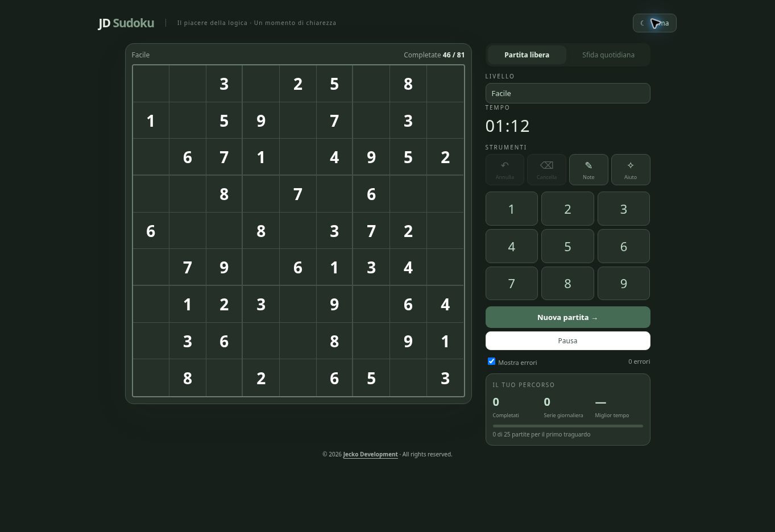
Task: Select the 8 in the fifth grid row
Action: (261, 231)
